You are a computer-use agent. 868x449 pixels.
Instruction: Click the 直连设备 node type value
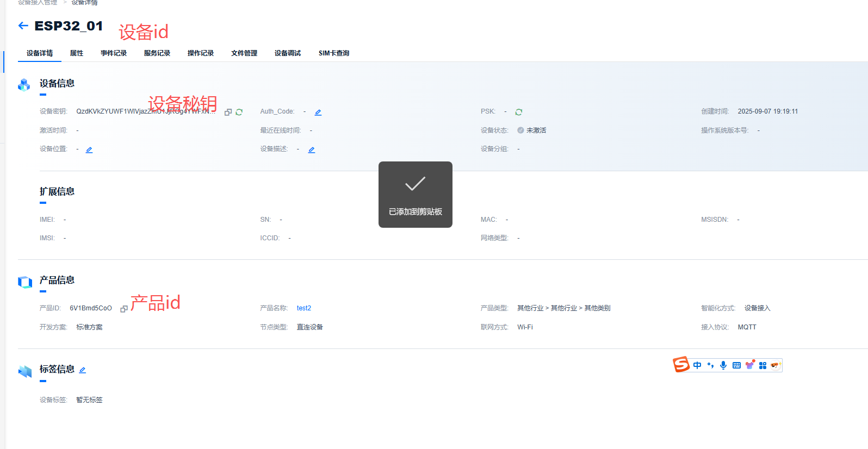tap(310, 327)
